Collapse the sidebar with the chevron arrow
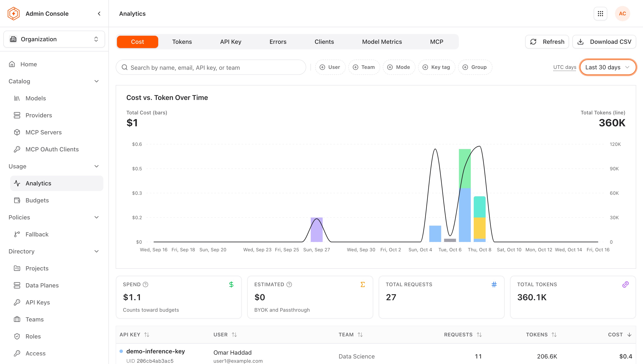643x364 pixels. point(99,13)
